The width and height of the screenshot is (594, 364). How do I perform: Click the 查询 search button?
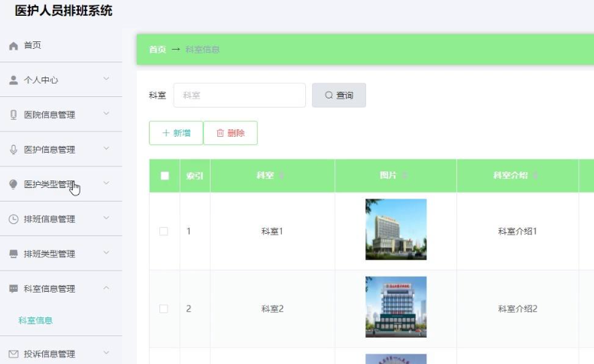tap(339, 96)
